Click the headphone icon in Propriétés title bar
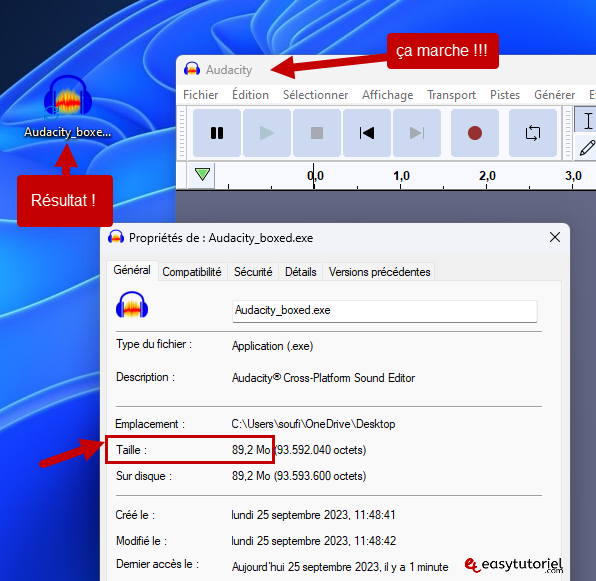This screenshot has width=596, height=581. pyautogui.click(x=116, y=237)
